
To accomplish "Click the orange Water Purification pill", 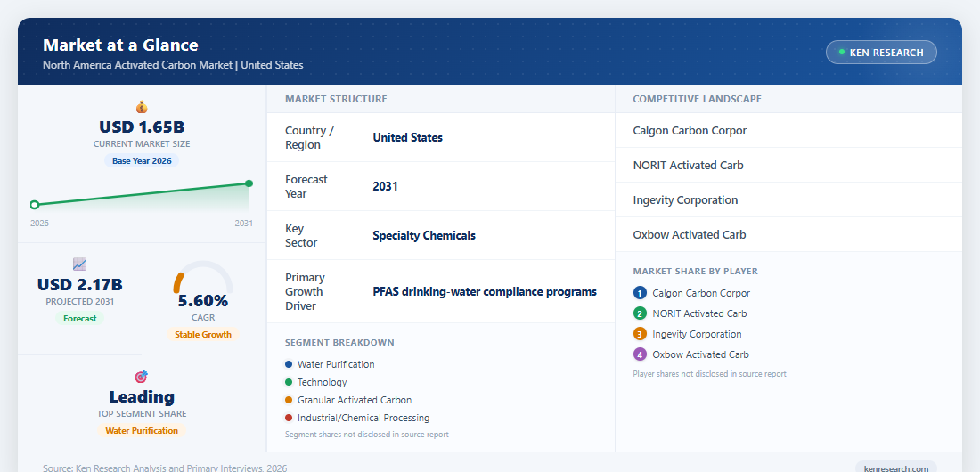I will point(142,430).
